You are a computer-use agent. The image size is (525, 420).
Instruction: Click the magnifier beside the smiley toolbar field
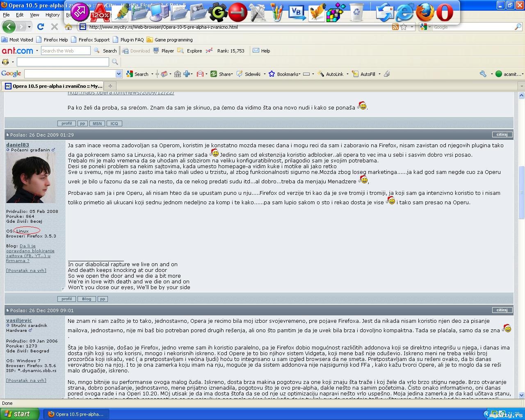click(115, 62)
